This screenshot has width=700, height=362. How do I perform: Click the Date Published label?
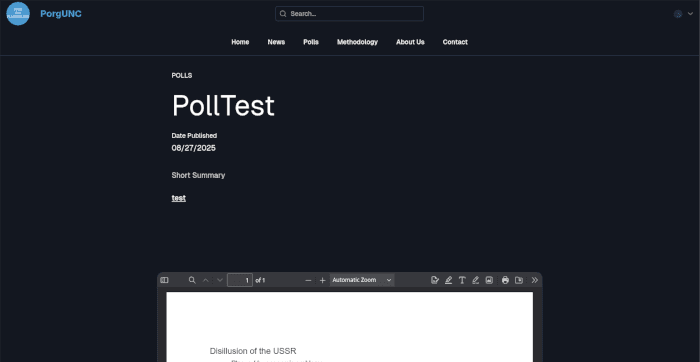(194, 135)
